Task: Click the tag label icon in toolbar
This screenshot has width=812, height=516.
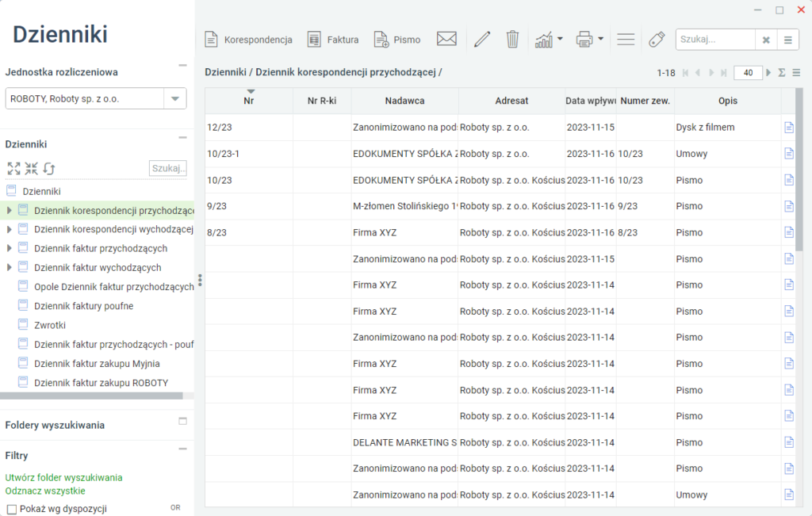Action: pyautogui.click(x=657, y=40)
